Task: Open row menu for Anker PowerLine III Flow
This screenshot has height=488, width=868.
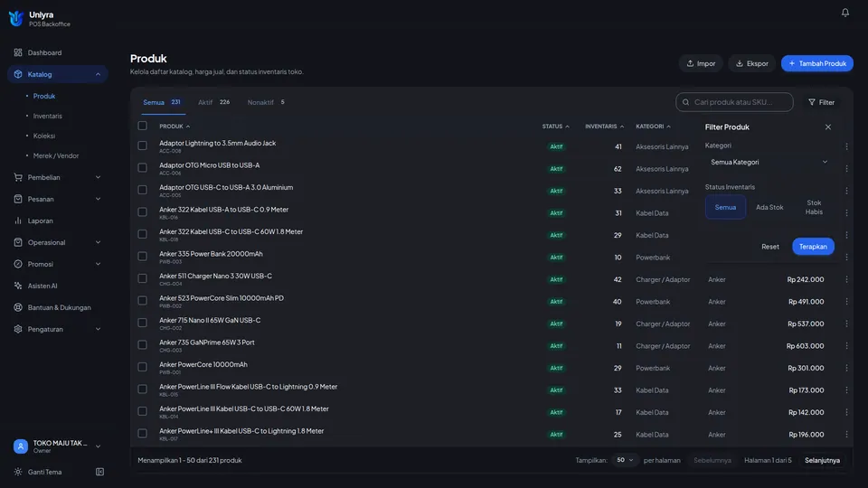Action: [846, 390]
